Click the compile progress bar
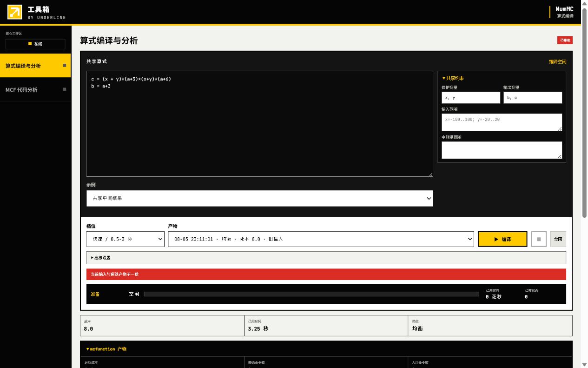Image resolution: width=588 pixels, height=368 pixels. pyautogui.click(x=311, y=294)
